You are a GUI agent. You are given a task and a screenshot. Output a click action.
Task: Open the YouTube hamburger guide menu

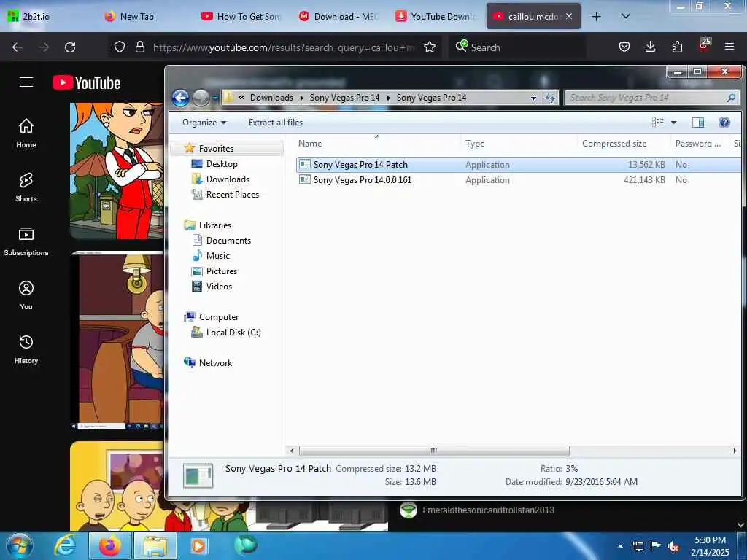26,82
